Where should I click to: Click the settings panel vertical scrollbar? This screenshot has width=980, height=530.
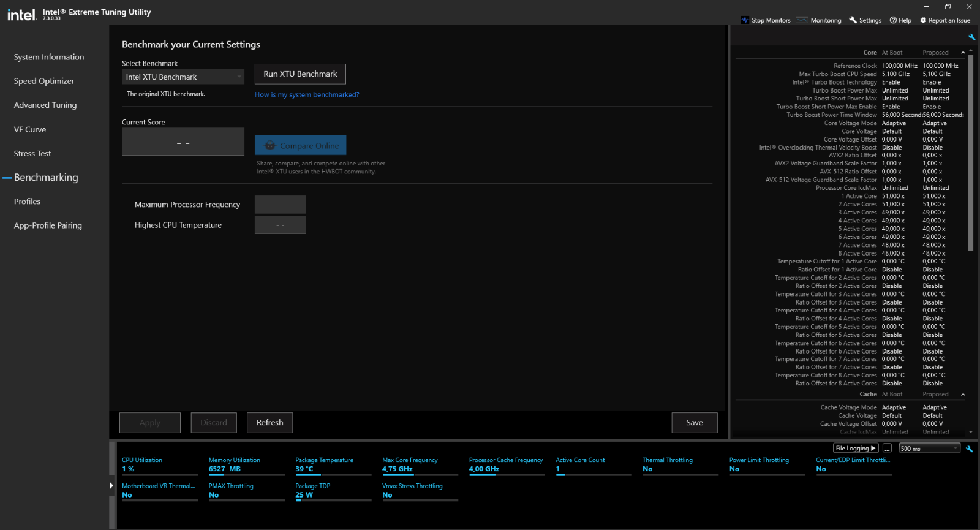pyautogui.click(x=971, y=153)
